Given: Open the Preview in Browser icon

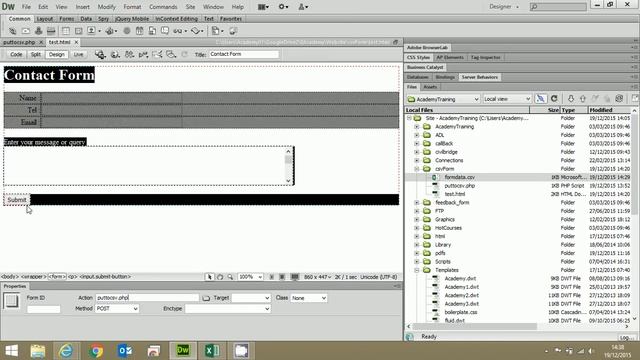Looking at the screenshot, I should coord(115,54).
